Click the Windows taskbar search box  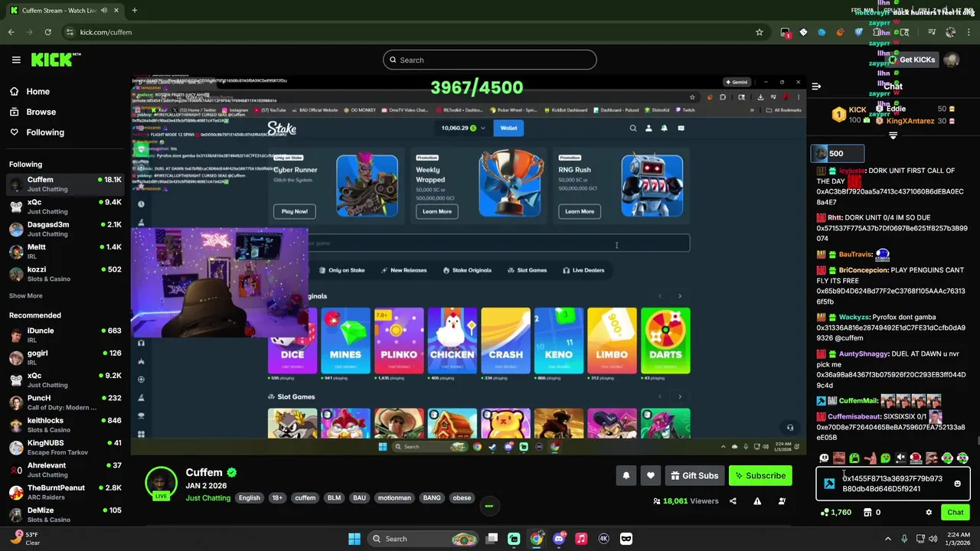(424, 539)
